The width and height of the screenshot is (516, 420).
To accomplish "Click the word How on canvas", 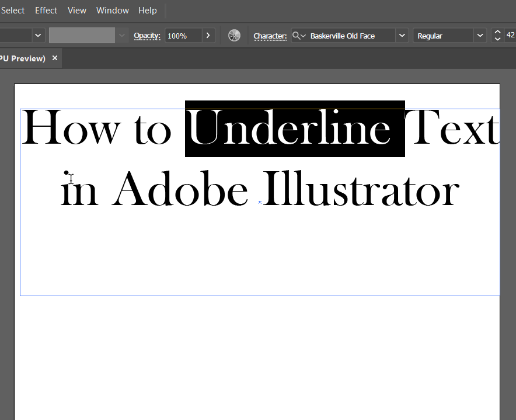I will tap(71, 127).
